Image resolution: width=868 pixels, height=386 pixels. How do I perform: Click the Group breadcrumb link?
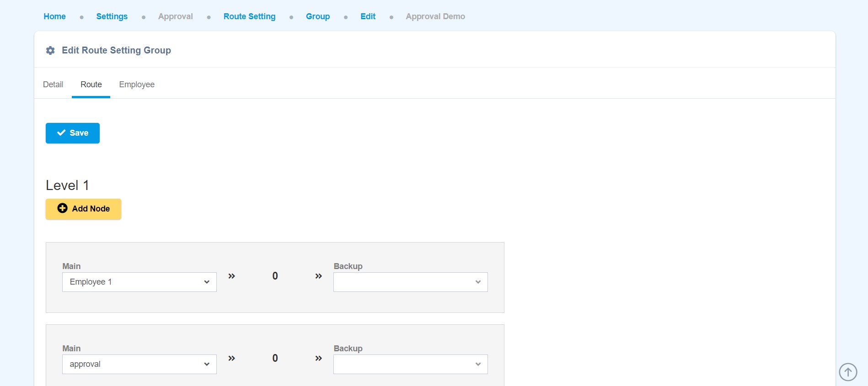[318, 16]
